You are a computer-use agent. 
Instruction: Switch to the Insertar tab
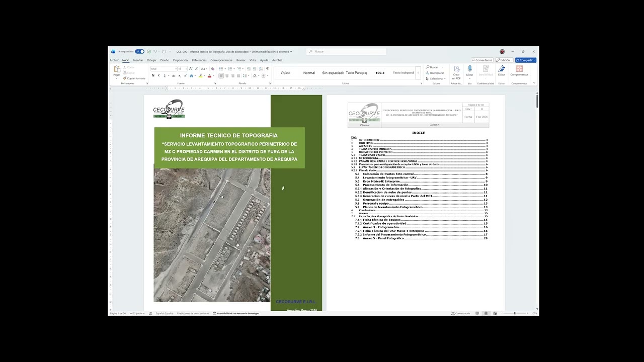(138, 60)
